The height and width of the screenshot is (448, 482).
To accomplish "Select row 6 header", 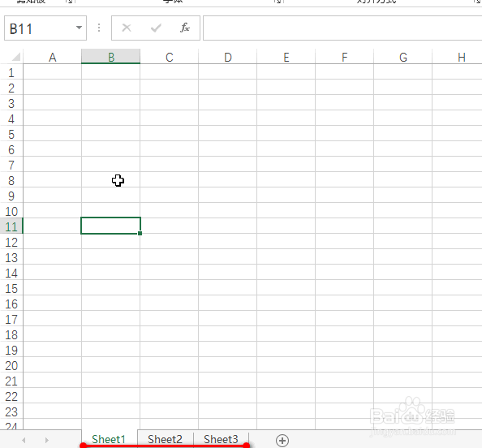I will pyautogui.click(x=11, y=149).
